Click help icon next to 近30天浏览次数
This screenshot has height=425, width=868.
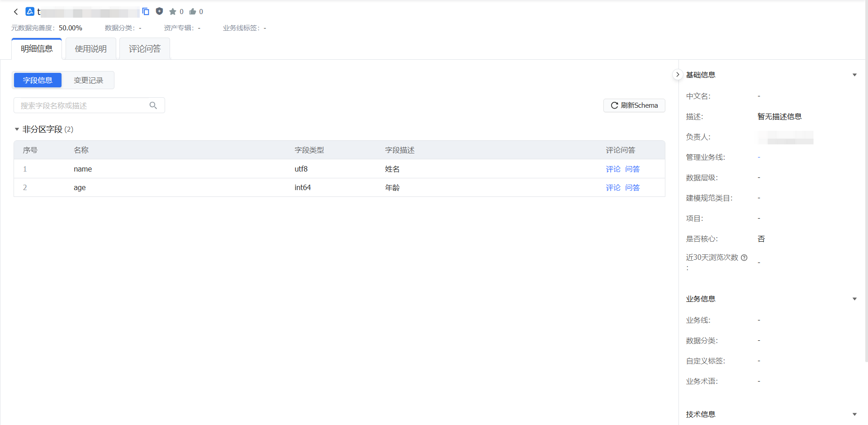tap(744, 258)
